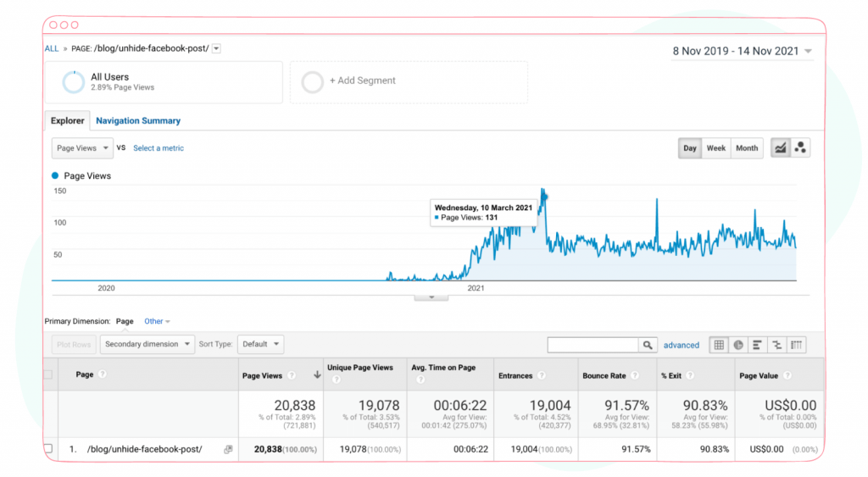Switch to the Navigation Summary tab
This screenshot has width=868, height=477.
[x=138, y=120]
